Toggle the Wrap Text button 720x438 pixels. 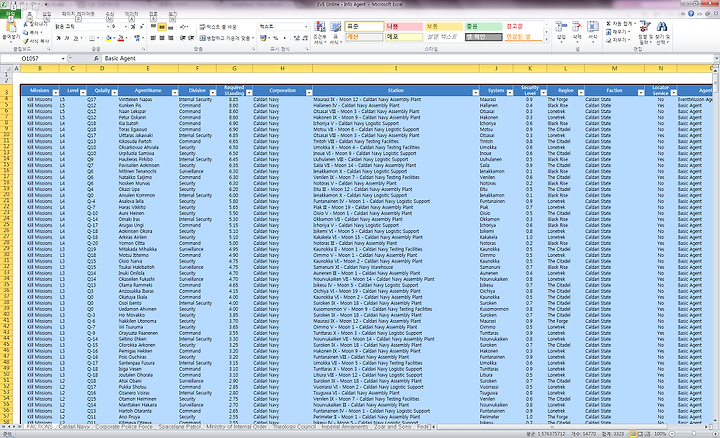[x=218, y=28]
